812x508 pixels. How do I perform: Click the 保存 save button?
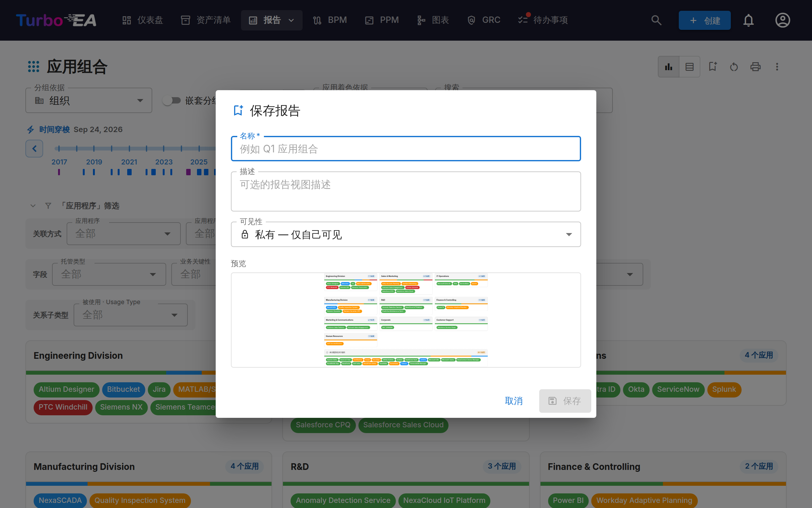[565, 401]
